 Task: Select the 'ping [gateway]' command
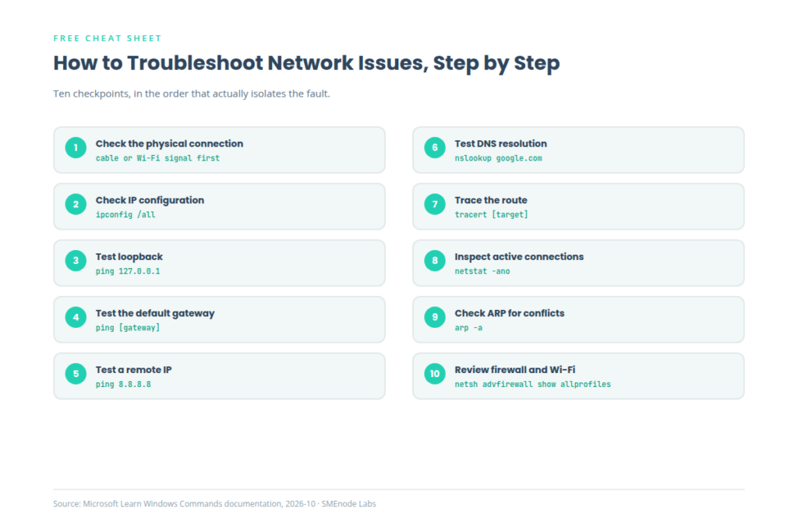pyautogui.click(x=128, y=328)
